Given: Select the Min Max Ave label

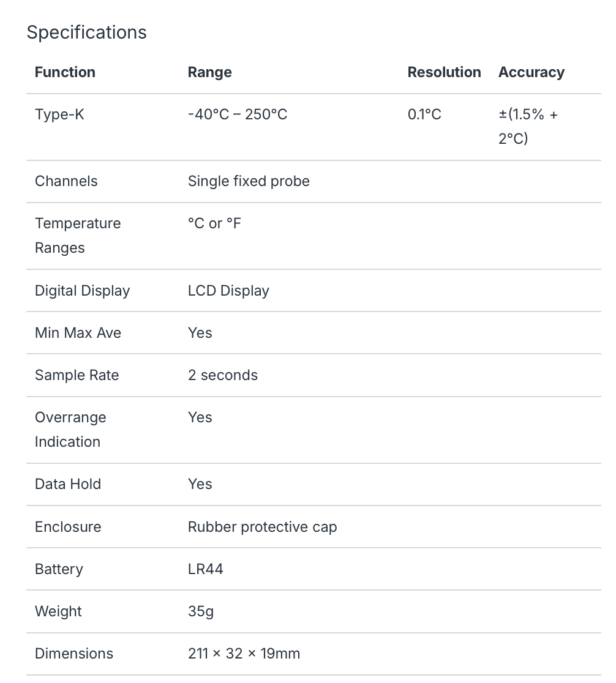Looking at the screenshot, I should click(78, 333).
